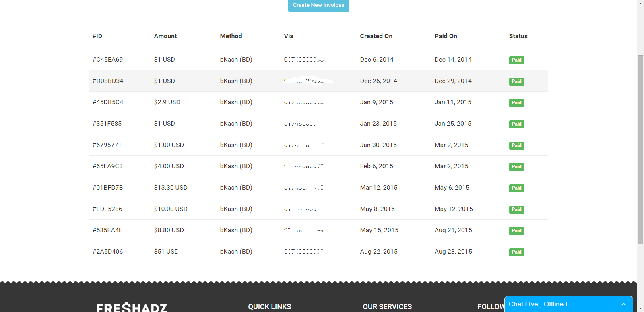Viewport: 644px width, 312px height.
Task: Select the OUR SERVICES footer heading
Action: click(x=387, y=307)
